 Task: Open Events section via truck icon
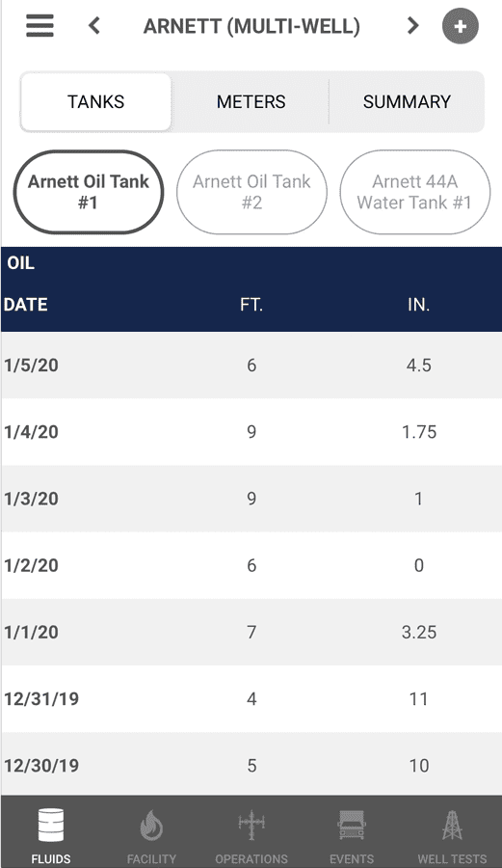pos(352,825)
